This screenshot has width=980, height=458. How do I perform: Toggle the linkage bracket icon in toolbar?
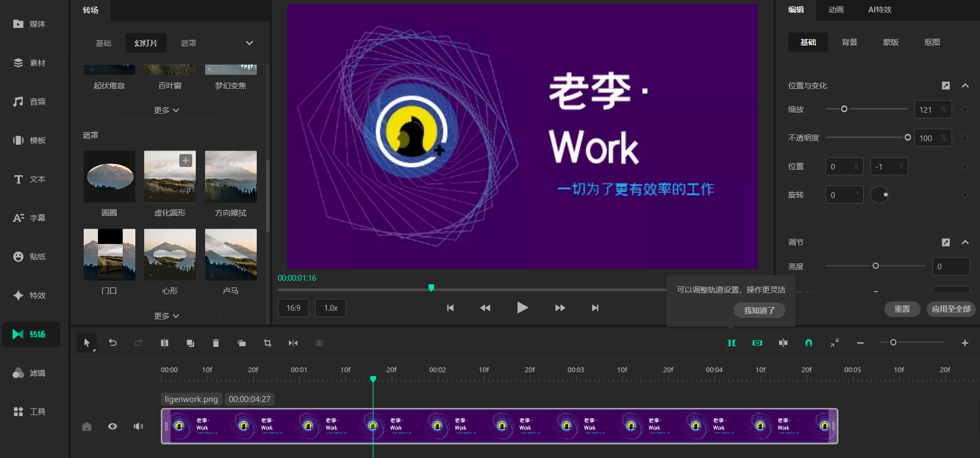point(757,343)
